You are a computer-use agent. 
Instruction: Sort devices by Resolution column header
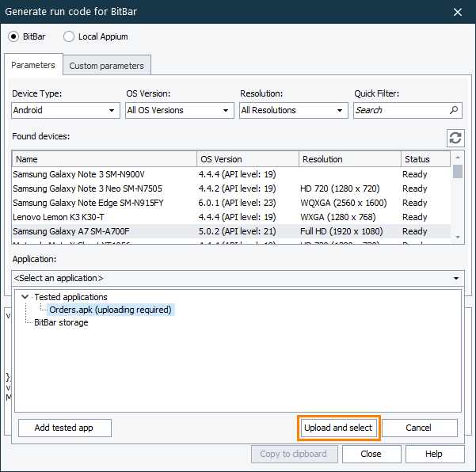pos(350,159)
